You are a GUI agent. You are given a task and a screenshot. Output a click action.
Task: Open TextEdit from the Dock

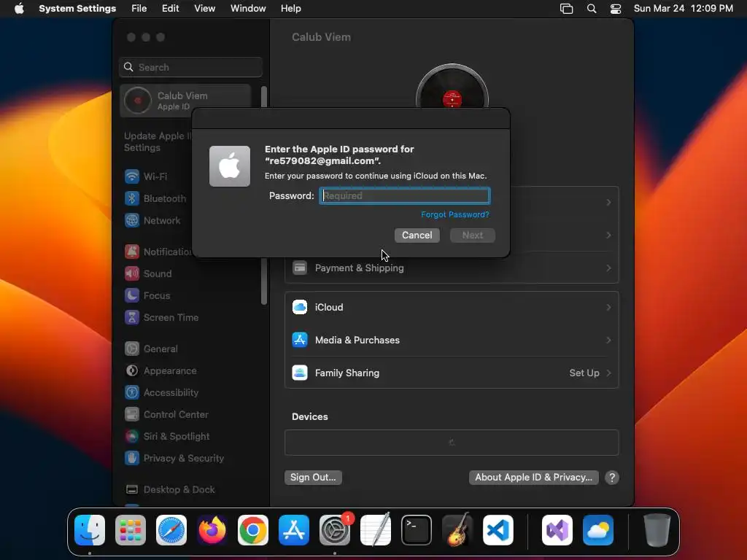(x=376, y=530)
